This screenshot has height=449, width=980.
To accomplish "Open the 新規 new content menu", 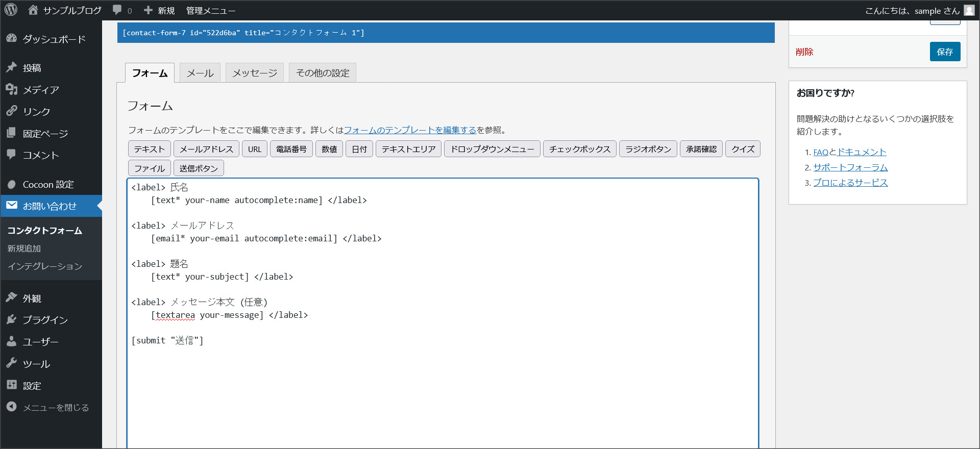I will (160, 11).
